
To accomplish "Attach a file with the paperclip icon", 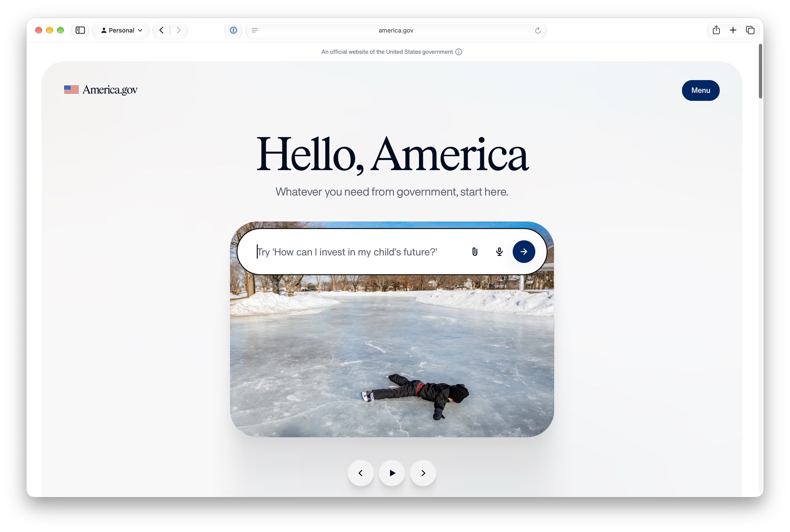I will click(x=475, y=252).
